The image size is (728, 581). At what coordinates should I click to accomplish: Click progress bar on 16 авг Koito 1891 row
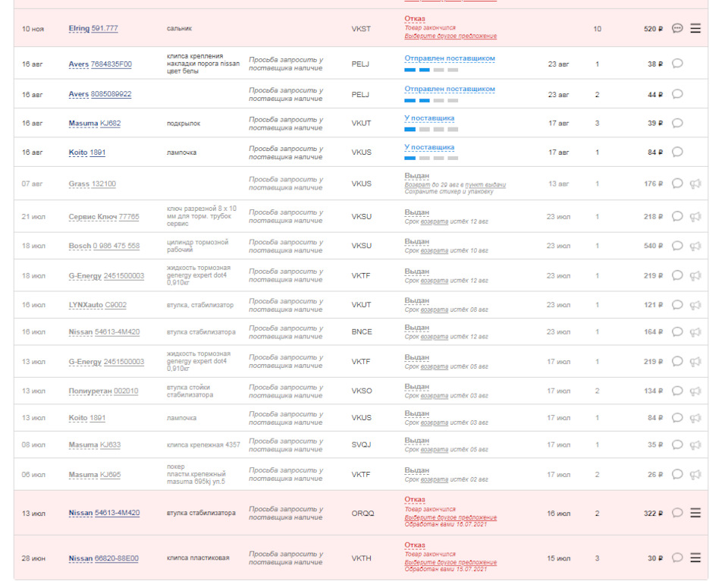(431, 159)
